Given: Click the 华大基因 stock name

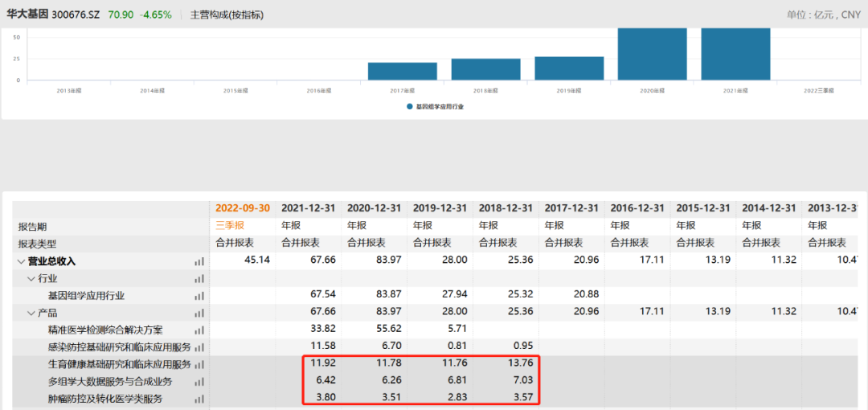Looking at the screenshot, I should point(27,15).
